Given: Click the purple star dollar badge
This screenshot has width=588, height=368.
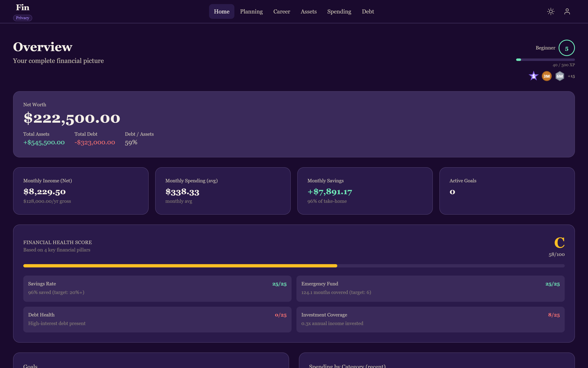Looking at the screenshot, I should point(533,76).
